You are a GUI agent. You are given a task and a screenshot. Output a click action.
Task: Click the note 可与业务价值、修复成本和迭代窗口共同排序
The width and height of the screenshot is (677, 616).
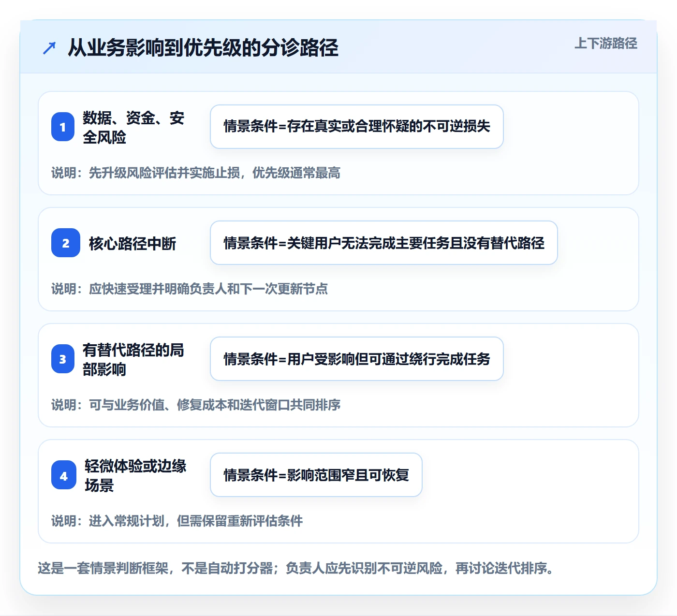tap(215, 405)
